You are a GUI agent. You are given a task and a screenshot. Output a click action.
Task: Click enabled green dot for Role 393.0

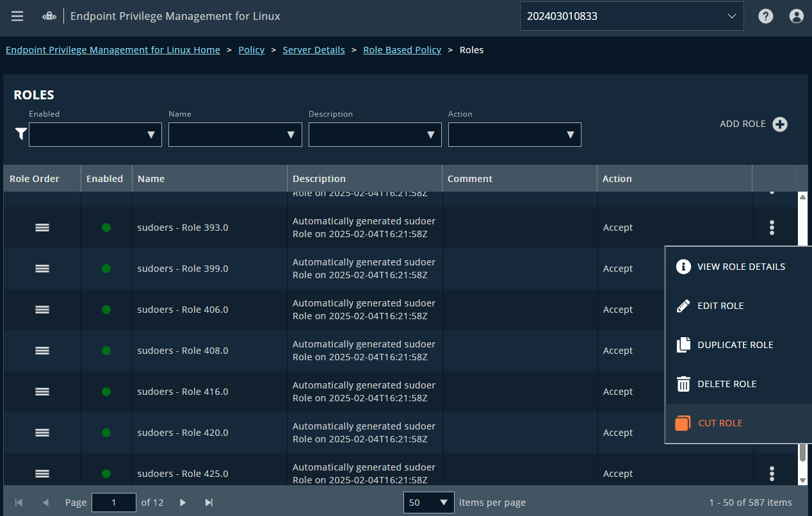tap(106, 228)
